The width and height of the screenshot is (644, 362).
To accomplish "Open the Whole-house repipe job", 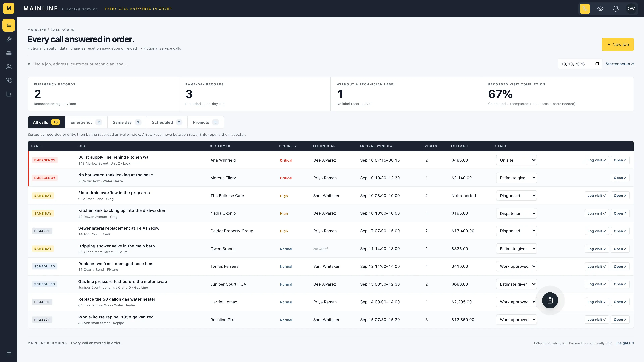I will tap(620, 320).
